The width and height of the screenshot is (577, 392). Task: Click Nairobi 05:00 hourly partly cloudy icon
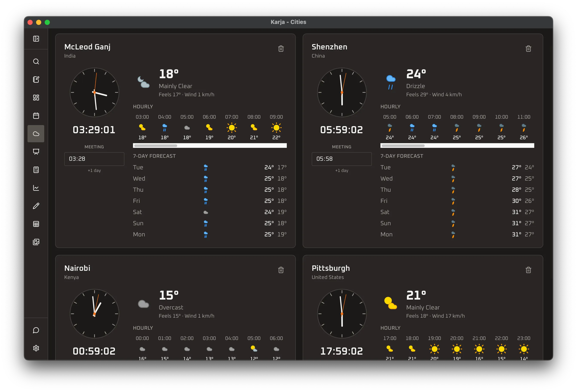pyautogui.click(x=254, y=349)
